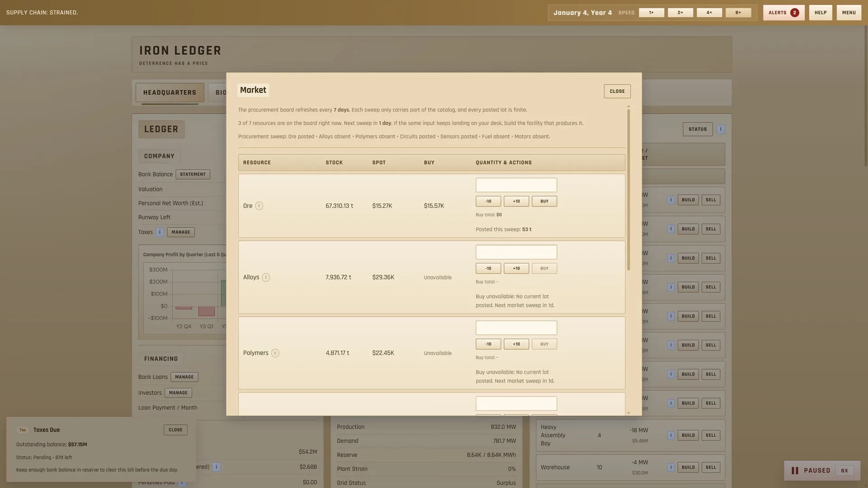Decrease Alloys quantity by 10
868x488 pixels.
coord(488,268)
